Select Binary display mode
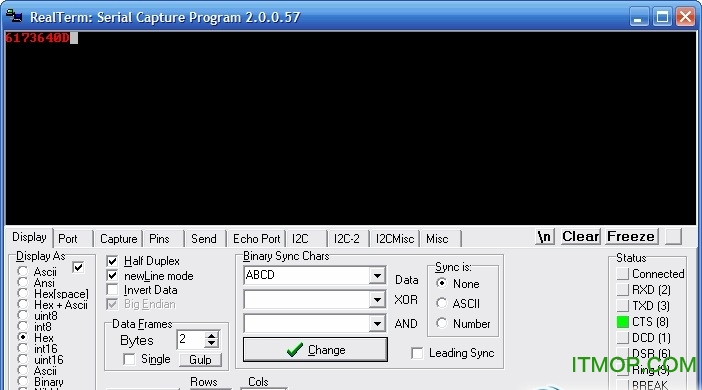Image resolution: width=702 pixels, height=390 pixels. click(22, 381)
